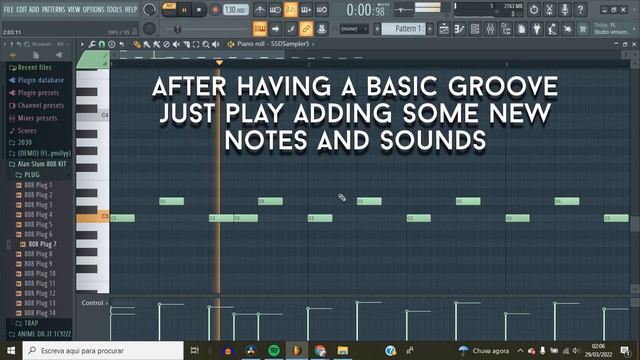Choose the Select marquee tool in piano roll

[196, 44]
